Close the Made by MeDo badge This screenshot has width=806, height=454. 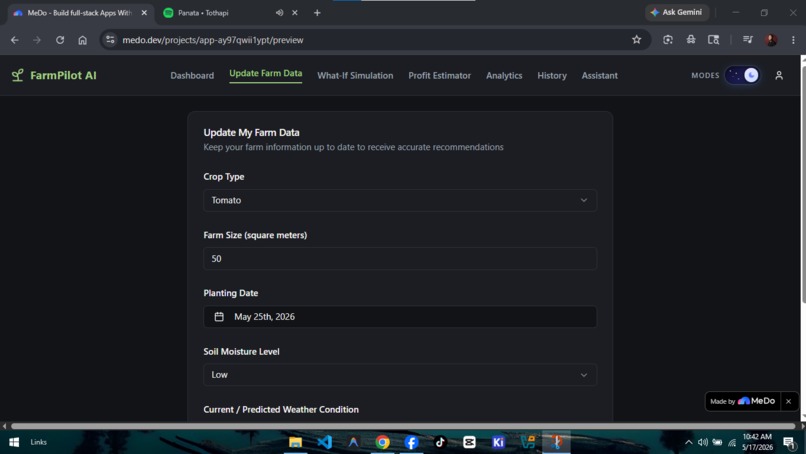point(788,401)
